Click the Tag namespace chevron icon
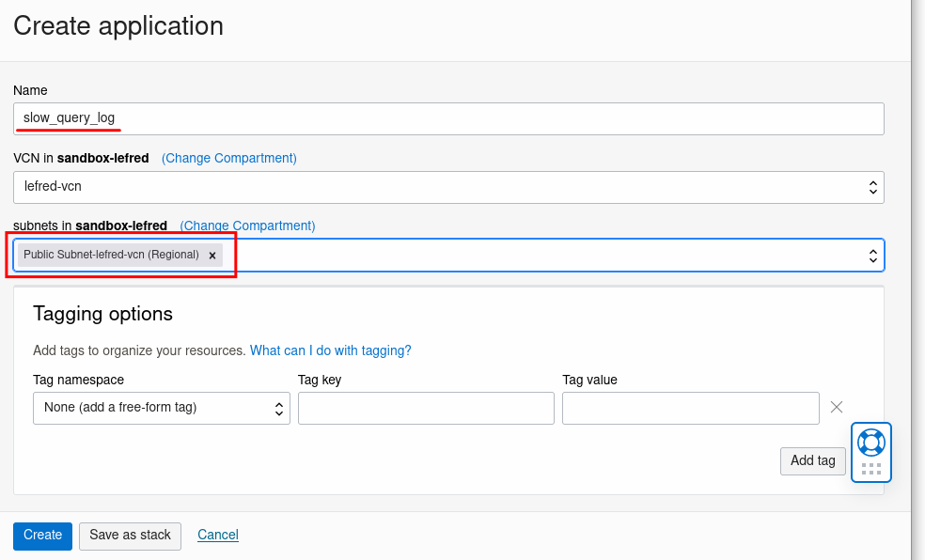925x560 pixels. pos(279,408)
